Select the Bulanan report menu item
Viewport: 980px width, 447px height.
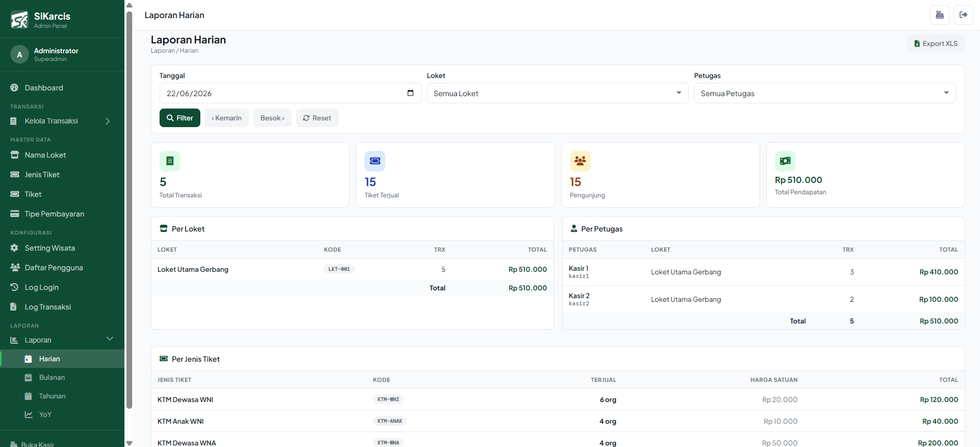tap(62, 377)
